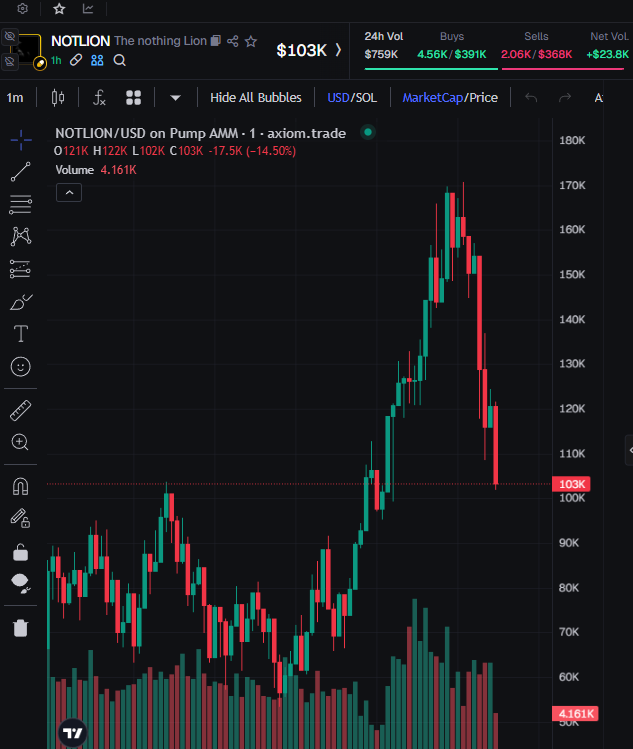The image size is (633, 749).
Task: Toggle upper hidden-eye icon on token avatar
Action: pos(10,36)
